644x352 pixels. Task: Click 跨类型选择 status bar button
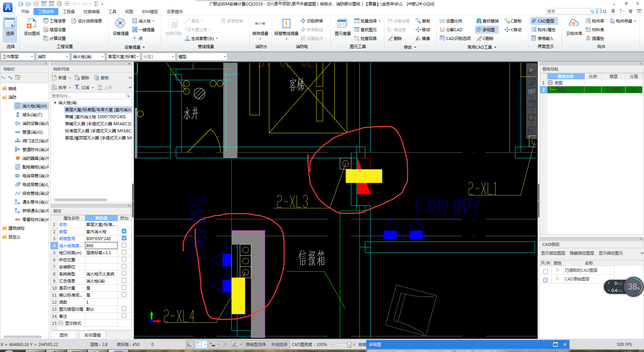(x=256, y=344)
